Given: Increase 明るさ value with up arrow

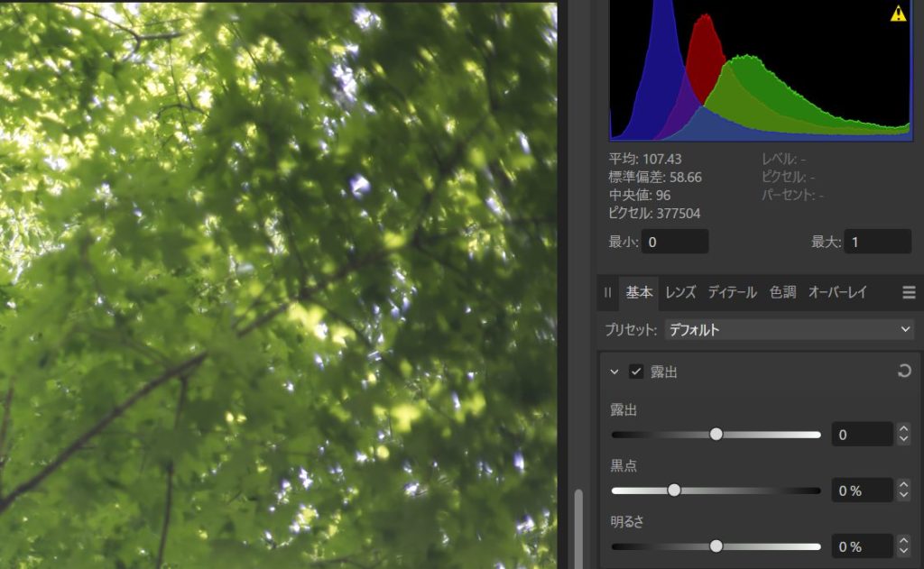Looking at the screenshot, I should (903, 541).
